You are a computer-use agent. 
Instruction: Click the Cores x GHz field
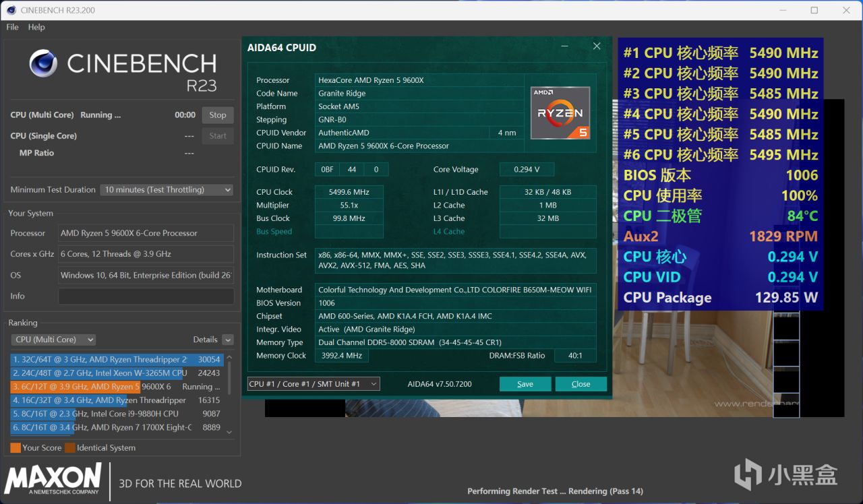click(x=146, y=254)
